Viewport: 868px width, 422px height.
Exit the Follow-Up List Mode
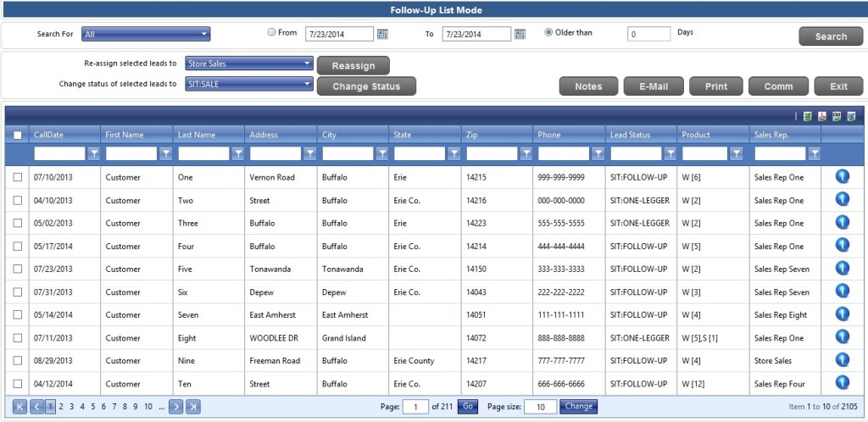click(838, 86)
